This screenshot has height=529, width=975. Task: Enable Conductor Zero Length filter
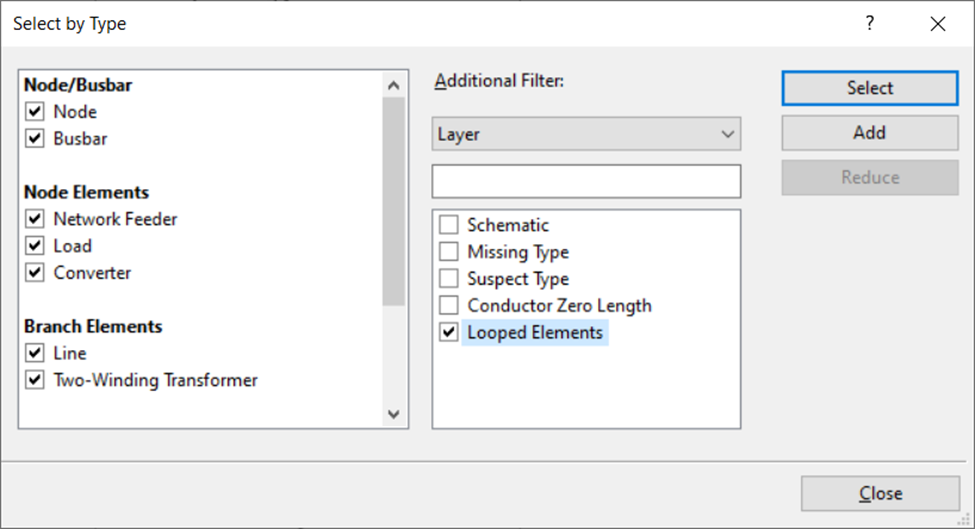pos(449,306)
